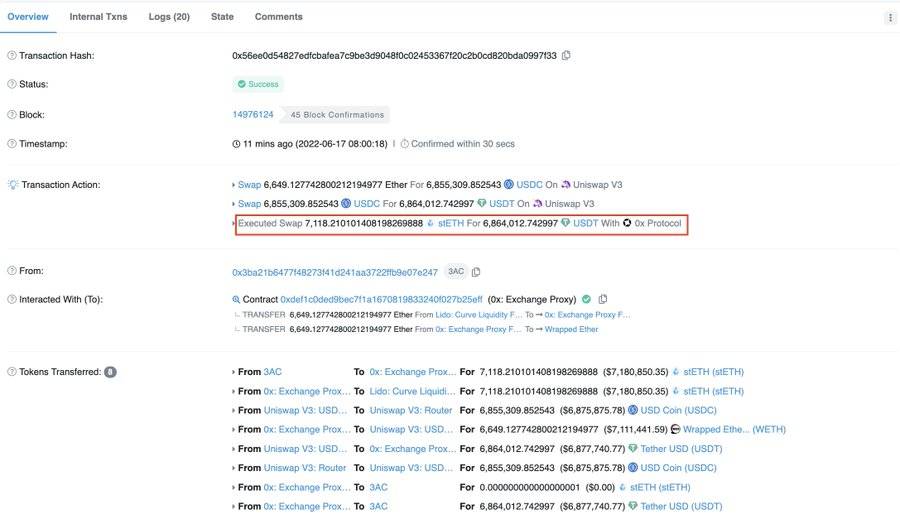This screenshot has width=900, height=529.
Task: Click the help icon beside Timestamp
Action: 11,143
